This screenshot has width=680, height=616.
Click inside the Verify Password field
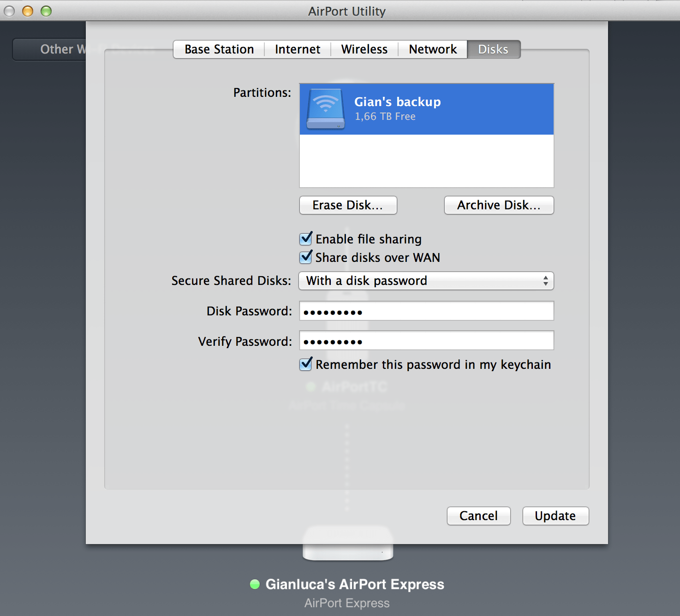click(425, 341)
